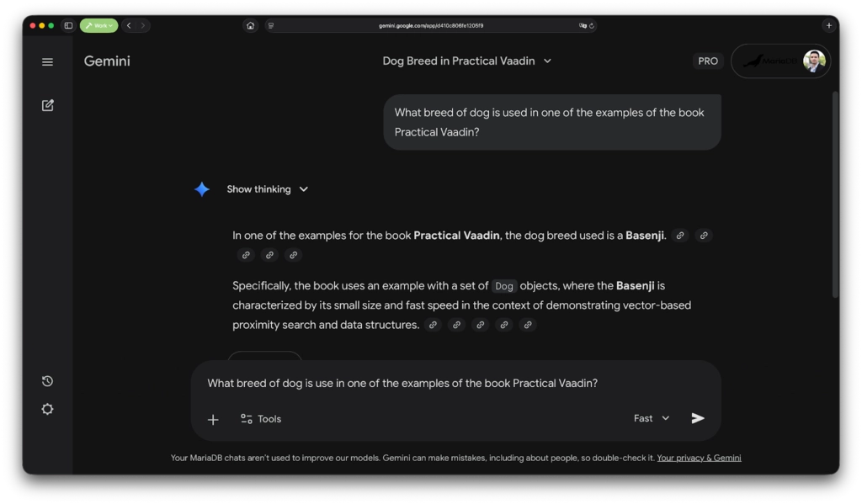The image size is (862, 504).
Task: Open the first source link after Basenji
Action: click(x=680, y=236)
